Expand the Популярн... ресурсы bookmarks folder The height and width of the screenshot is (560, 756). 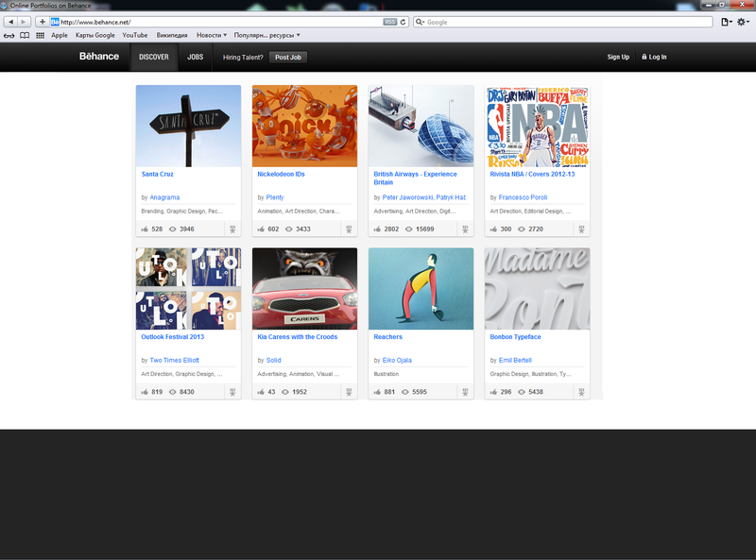[266, 35]
